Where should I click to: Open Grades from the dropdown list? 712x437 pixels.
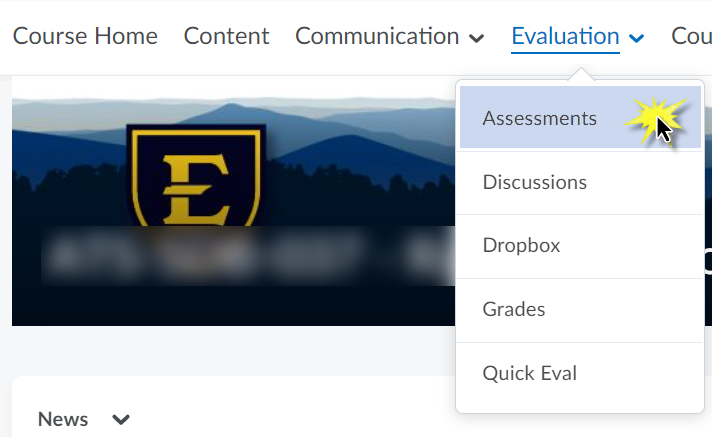(514, 309)
